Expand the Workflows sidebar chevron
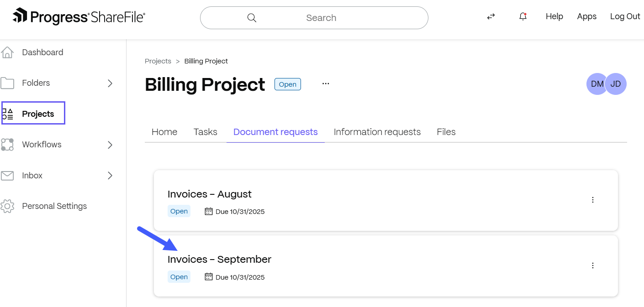 (110, 145)
